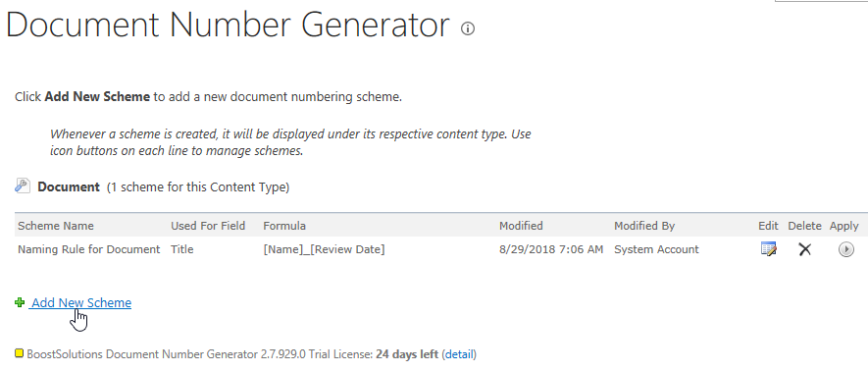Click the wrench icon next to Document

(23, 186)
